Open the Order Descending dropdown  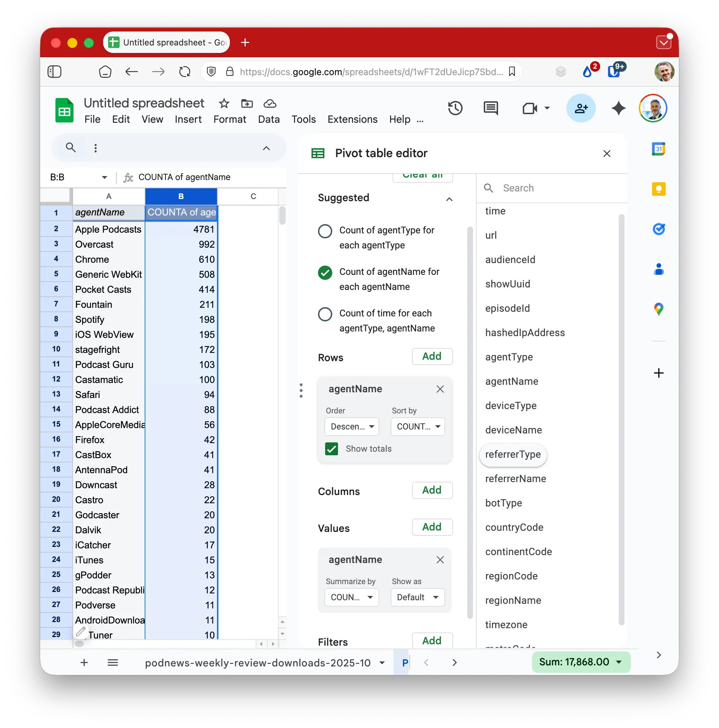[x=351, y=427]
